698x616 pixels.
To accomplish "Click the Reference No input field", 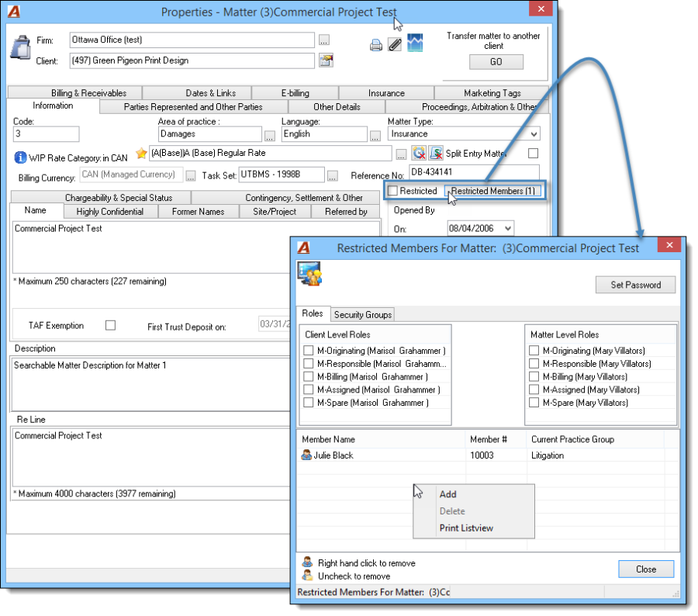I will [x=474, y=172].
